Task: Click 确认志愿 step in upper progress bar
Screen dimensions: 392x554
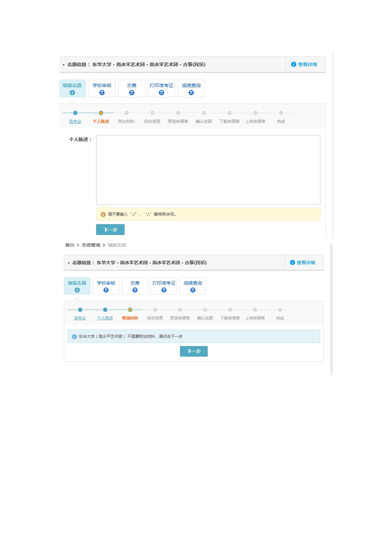Action: [204, 122]
